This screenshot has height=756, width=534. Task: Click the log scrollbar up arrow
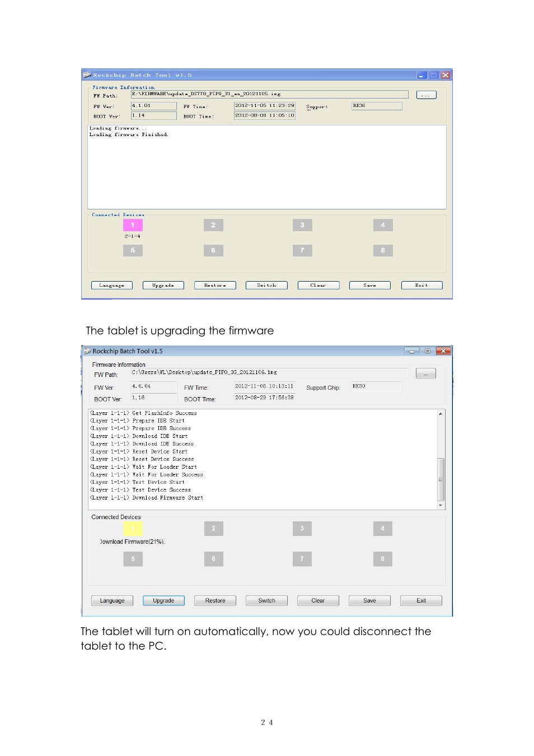tap(441, 413)
